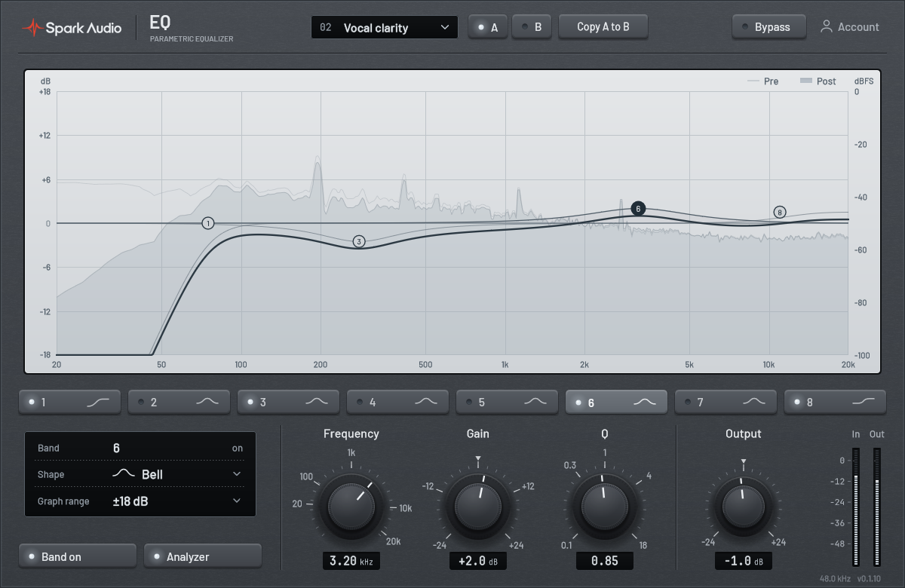Image resolution: width=905 pixels, height=588 pixels.
Task: Click the bell shape icon on band 6
Action: [x=646, y=403]
